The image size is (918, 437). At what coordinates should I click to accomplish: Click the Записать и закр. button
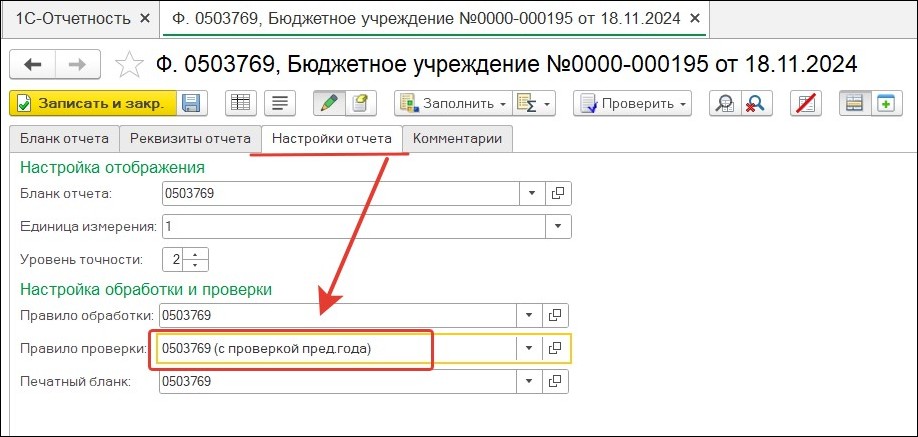[x=93, y=103]
